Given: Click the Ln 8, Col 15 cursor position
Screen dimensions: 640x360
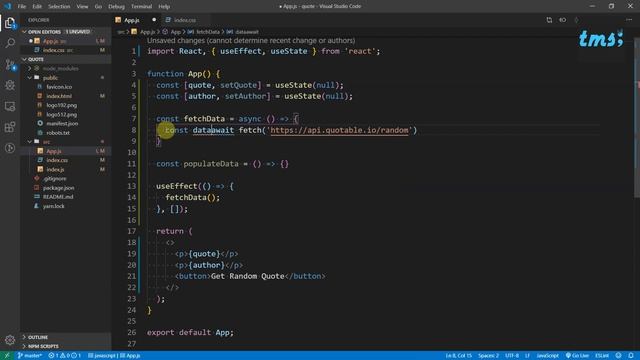Looking at the screenshot, I should (x=458, y=356).
